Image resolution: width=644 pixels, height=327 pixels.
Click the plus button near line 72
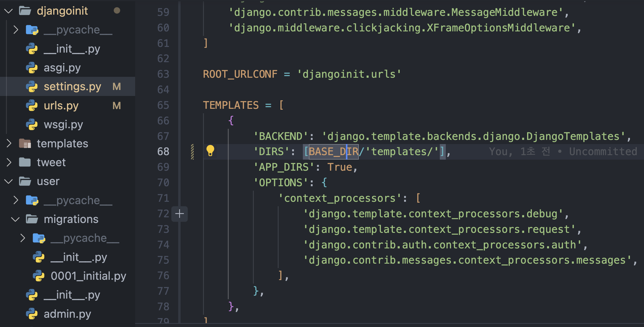179,214
